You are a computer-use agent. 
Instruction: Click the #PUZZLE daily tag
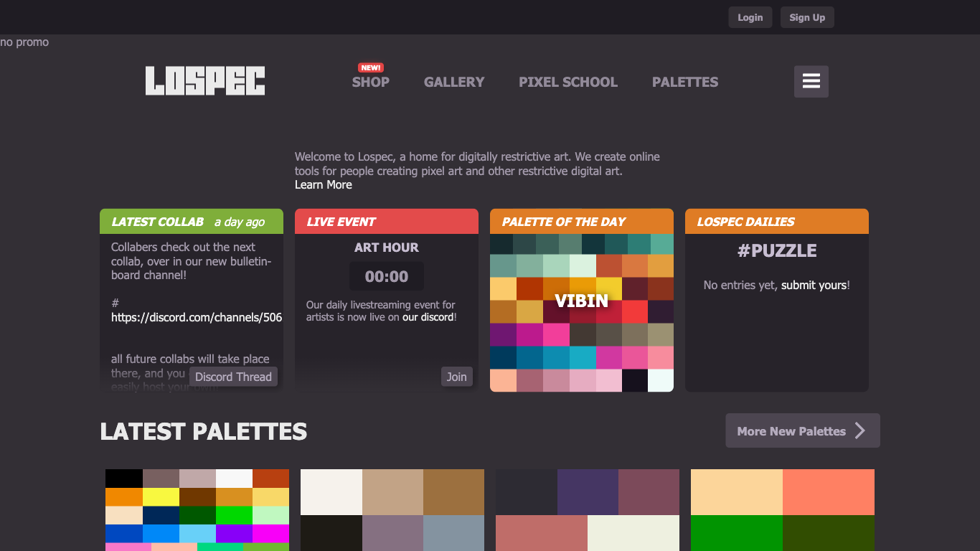777,250
